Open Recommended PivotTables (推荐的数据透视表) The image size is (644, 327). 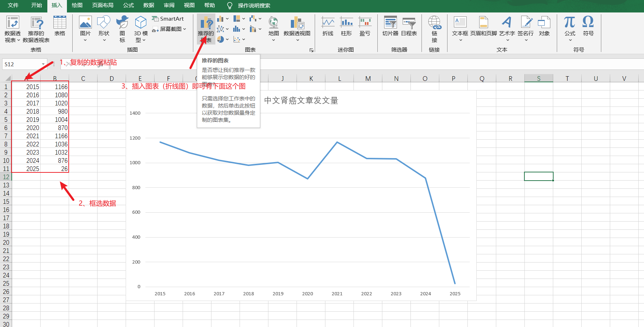[x=36, y=29]
